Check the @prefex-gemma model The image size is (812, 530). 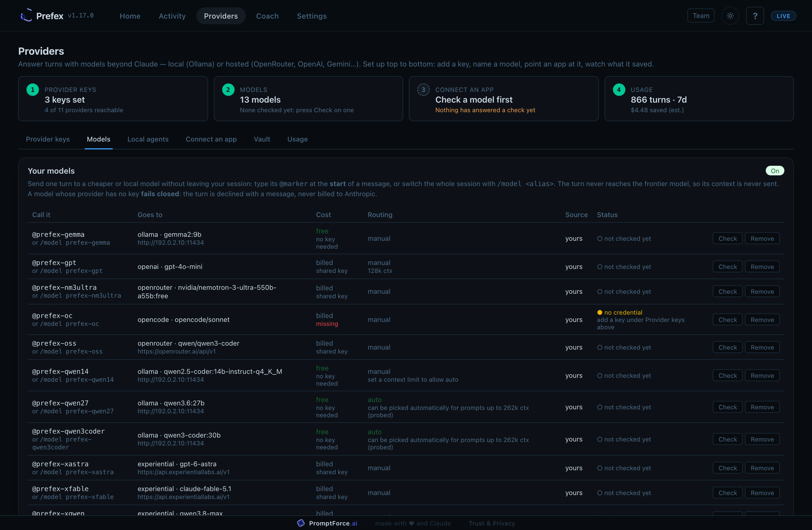727,238
